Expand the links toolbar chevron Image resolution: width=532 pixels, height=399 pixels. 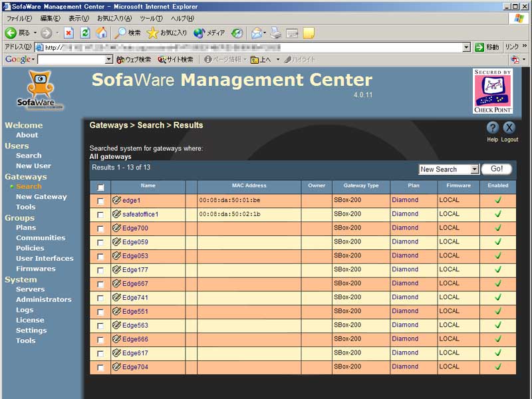pos(525,46)
